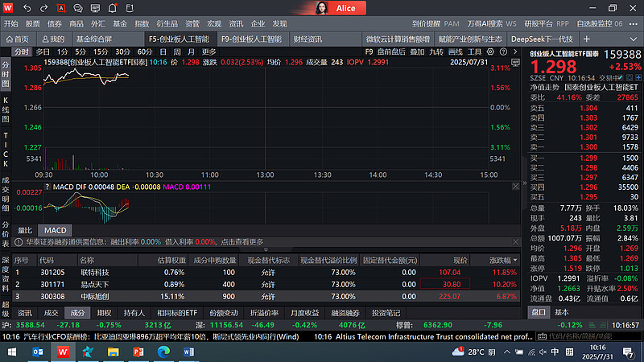
Task: Select the 日 daily chart period
Action: 163,51
